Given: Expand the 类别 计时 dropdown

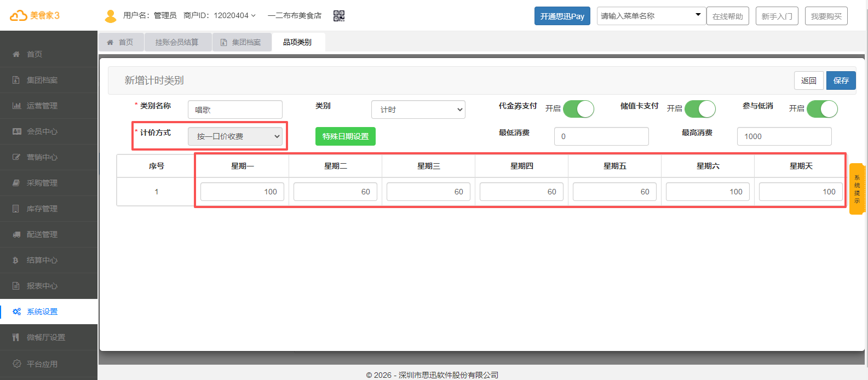Looking at the screenshot, I should [x=418, y=110].
